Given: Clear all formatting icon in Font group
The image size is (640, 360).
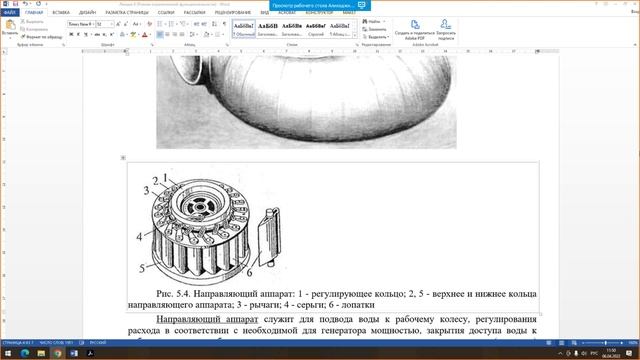Looking at the screenshot, I should pyautogui.click(x=149, y=24).
